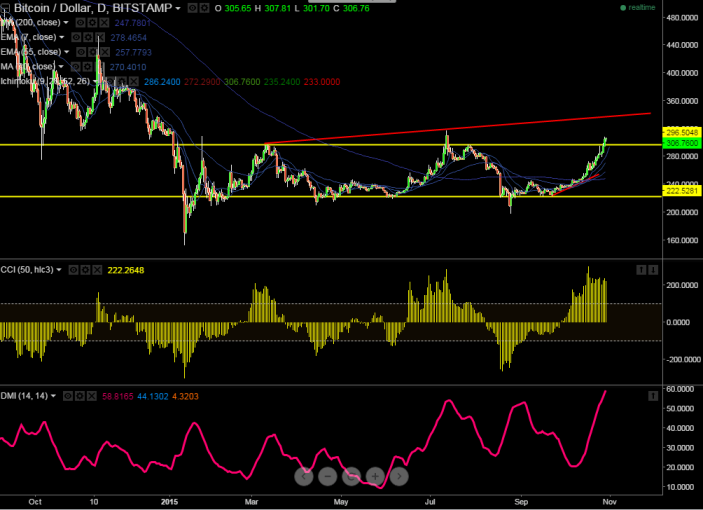Click the EMA value 278.4654

point(129,38)
